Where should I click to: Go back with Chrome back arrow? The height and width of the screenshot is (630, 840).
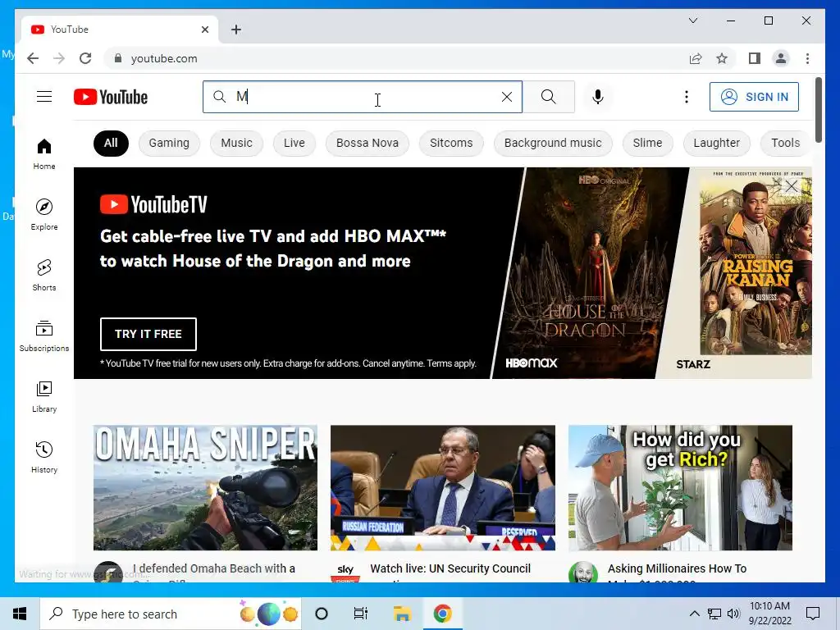33,58
